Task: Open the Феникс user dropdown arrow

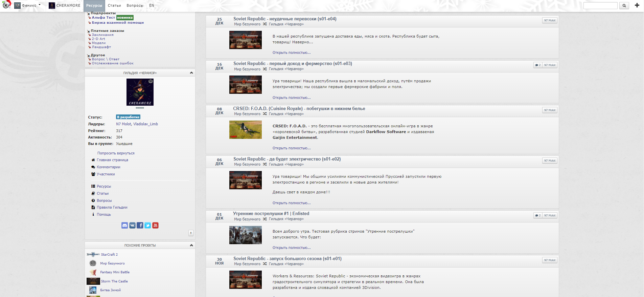Action: [x=40, y=5]
